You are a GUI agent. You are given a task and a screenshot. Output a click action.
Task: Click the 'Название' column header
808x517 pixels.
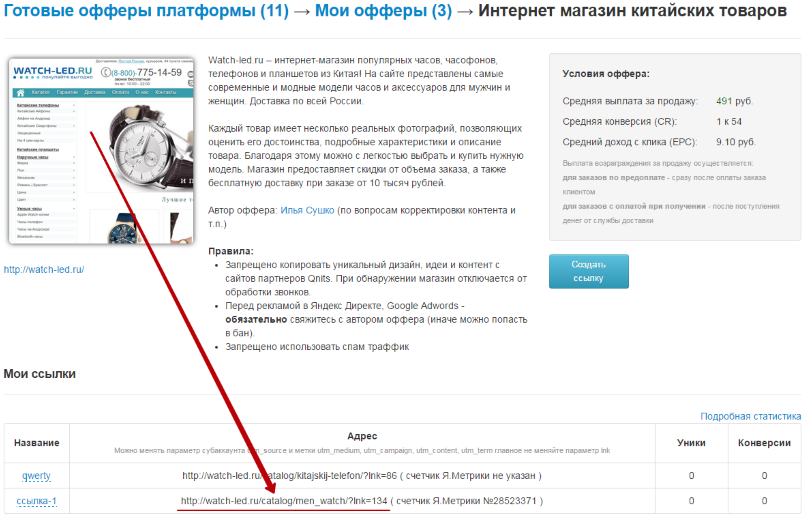[37, 443]
